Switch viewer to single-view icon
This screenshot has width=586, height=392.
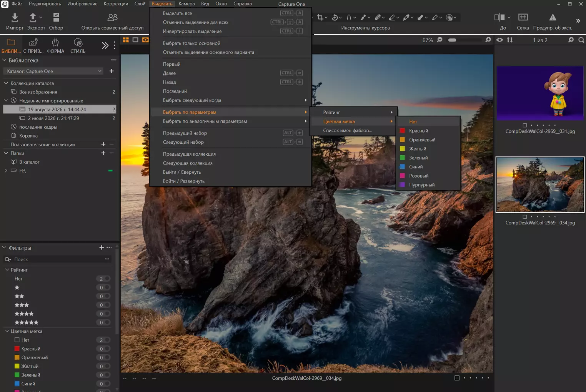pyautogui.click(x=135, y=40)
